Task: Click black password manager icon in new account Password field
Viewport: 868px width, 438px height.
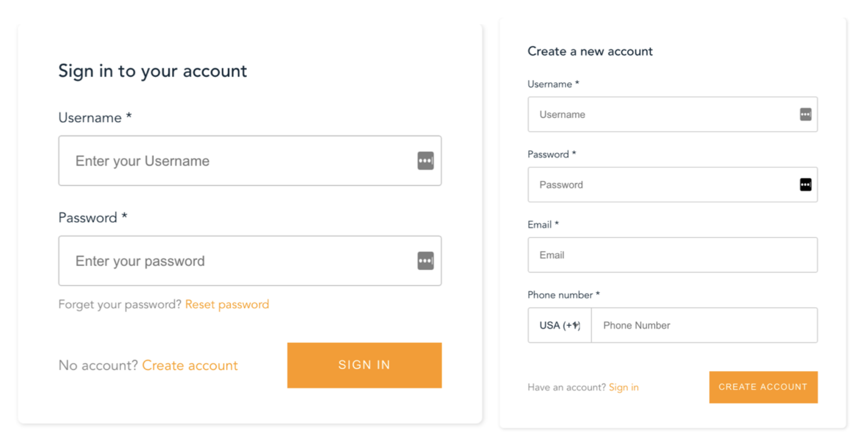Action: [x=805, y=185]
